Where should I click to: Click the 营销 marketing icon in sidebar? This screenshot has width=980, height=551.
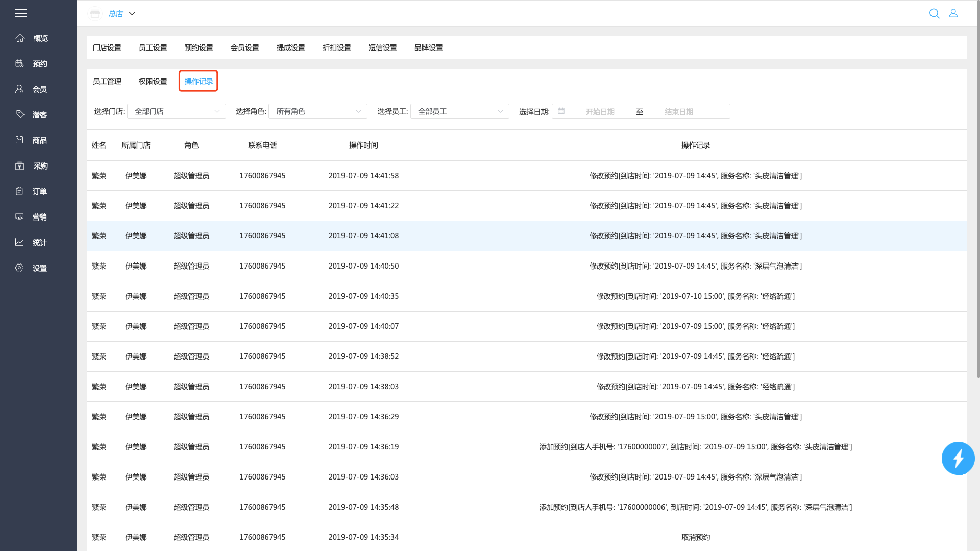pyautogui.click(x=19, y=217)
